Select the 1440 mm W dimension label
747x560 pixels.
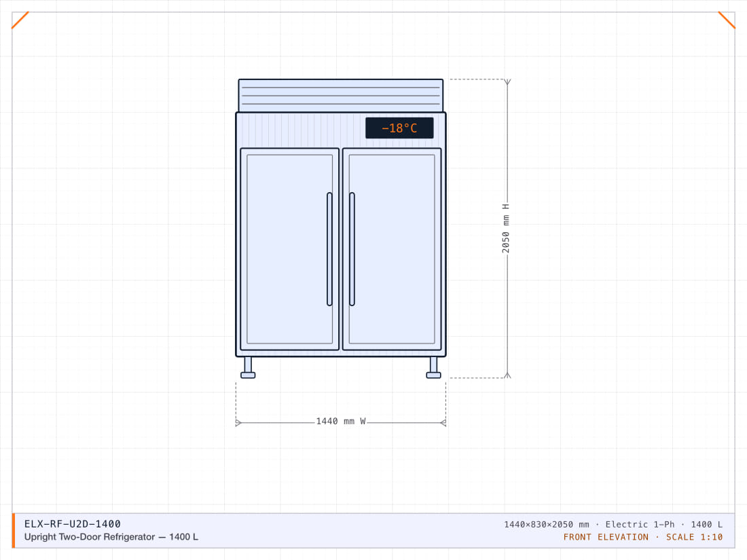coord(341,422)
